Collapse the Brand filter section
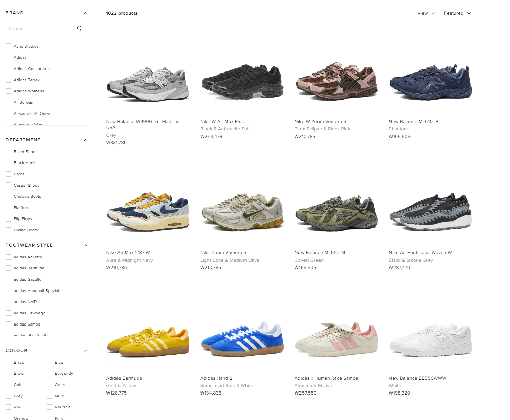 tap(86, 13)
